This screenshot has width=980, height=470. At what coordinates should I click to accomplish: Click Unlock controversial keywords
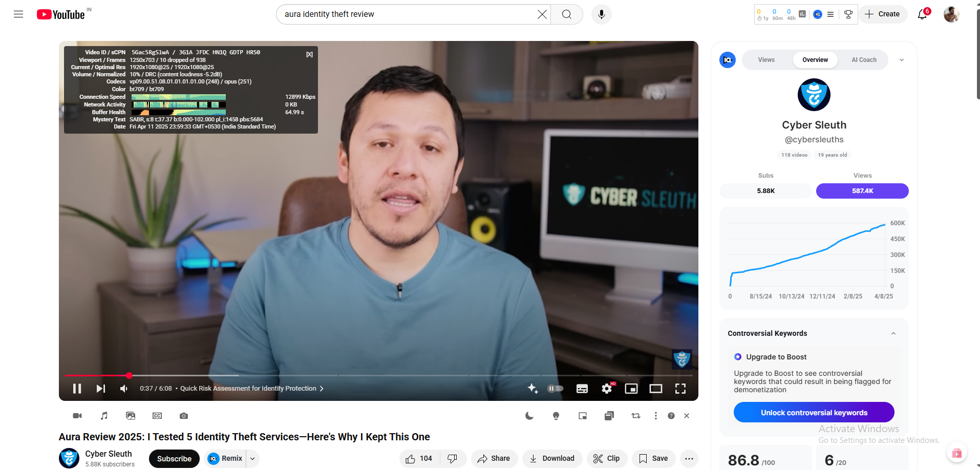tap(814, 413)
